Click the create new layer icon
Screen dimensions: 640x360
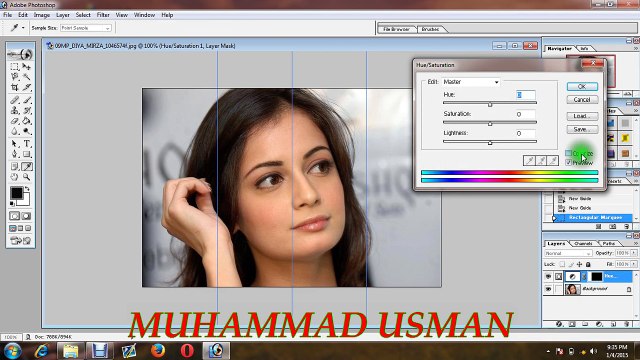[x=613, y=324]
